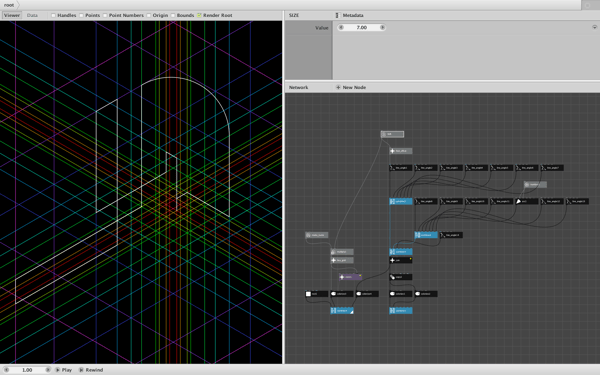Select the gray plus node below size node
This screenshot has width=600, height=375.
pos(401,151)
